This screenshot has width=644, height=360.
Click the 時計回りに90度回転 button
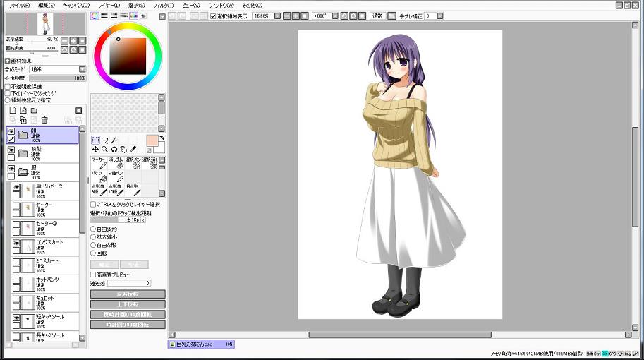coord(128,325)
